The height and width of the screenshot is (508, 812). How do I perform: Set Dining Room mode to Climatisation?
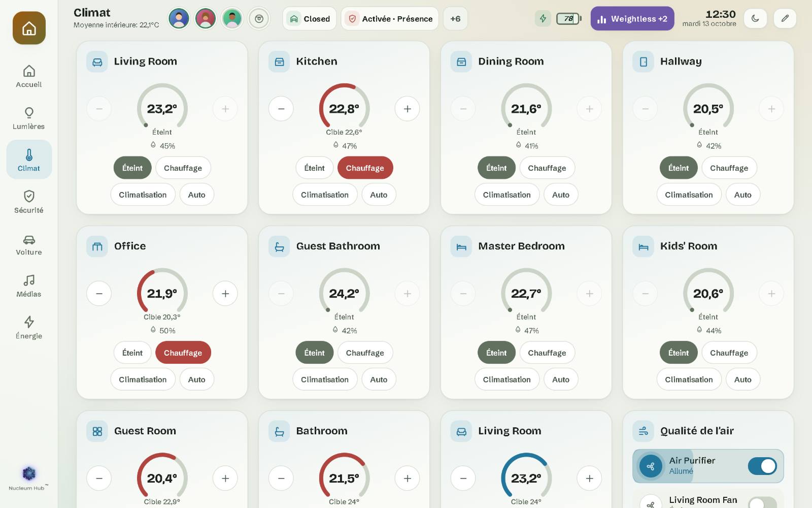(507, 195)
